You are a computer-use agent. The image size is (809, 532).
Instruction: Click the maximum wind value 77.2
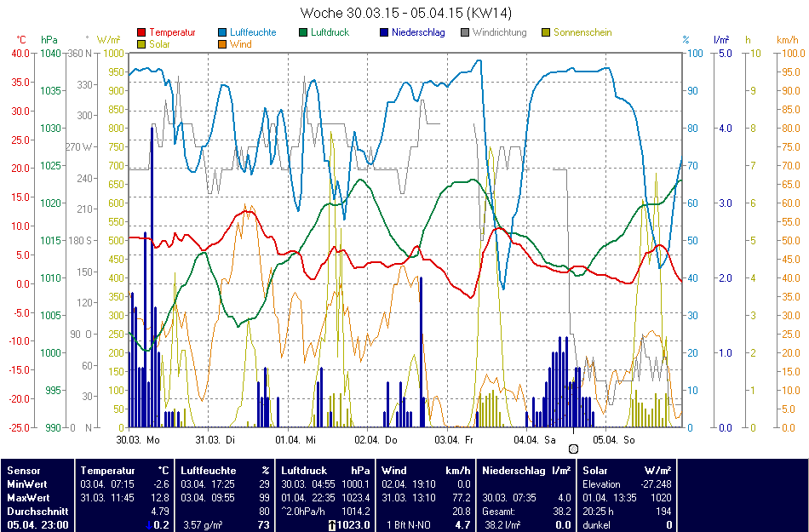tap(462, 498)
